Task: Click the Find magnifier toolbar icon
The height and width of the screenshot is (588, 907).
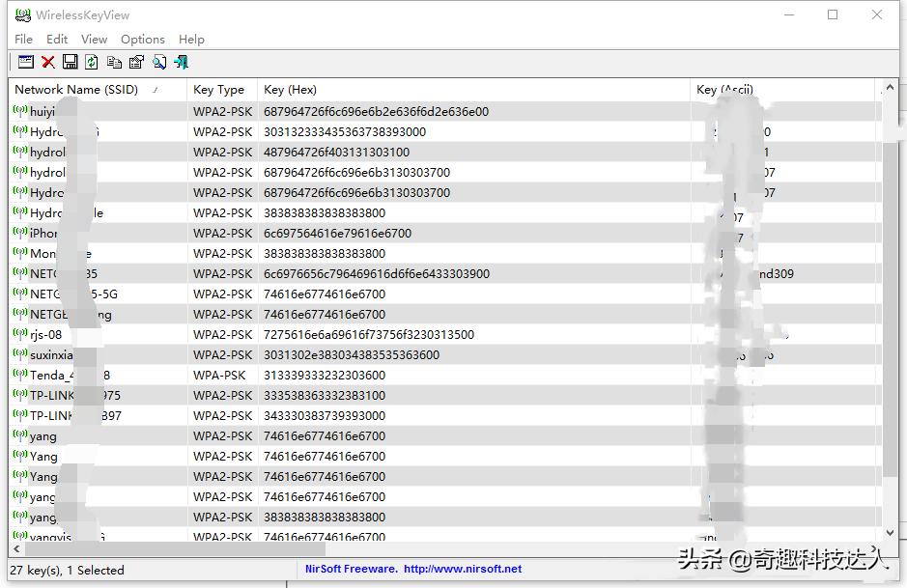Action: [x=159, y=62]
